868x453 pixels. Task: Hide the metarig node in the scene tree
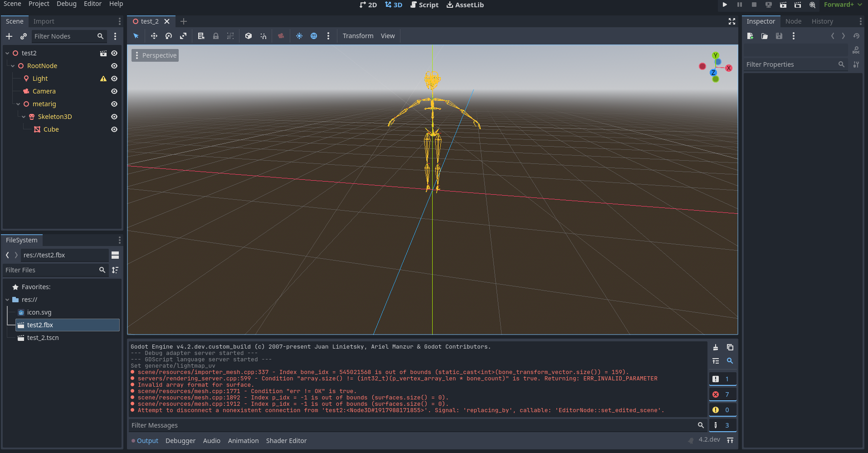(x=114, y=104)
